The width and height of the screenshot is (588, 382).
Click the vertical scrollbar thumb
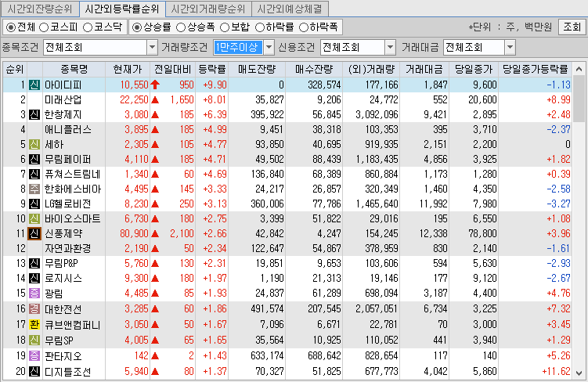coord(579,98)
